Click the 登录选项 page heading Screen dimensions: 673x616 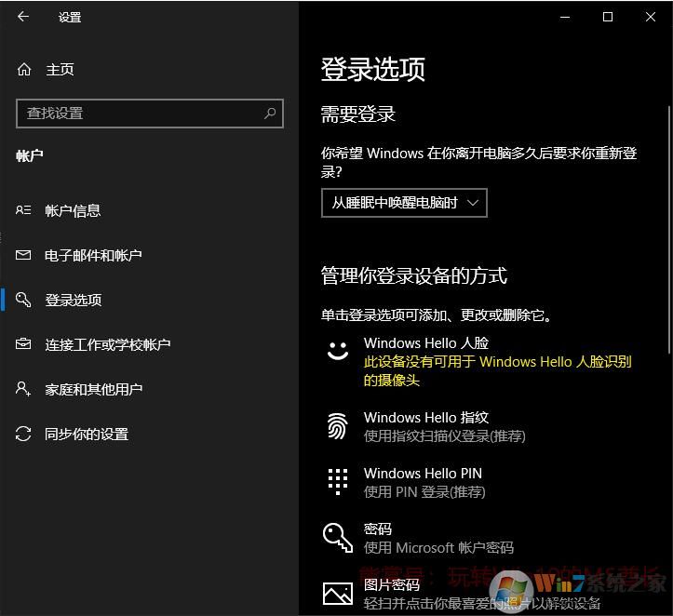[372, 69]
